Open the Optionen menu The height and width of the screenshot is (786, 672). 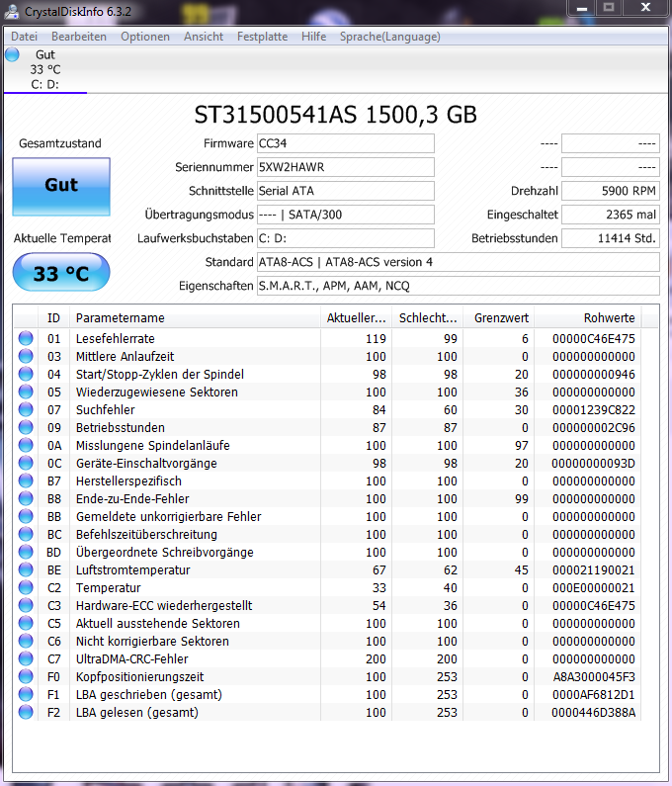click(145, 37)
